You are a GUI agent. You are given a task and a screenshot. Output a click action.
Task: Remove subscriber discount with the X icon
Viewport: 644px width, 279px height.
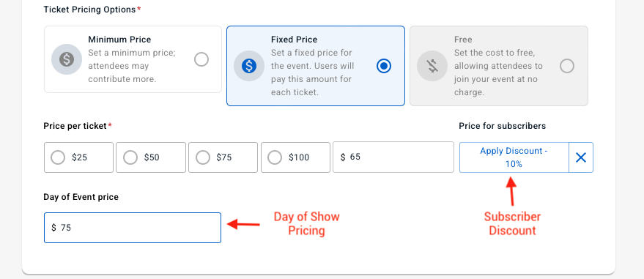[x=581, y=157]
